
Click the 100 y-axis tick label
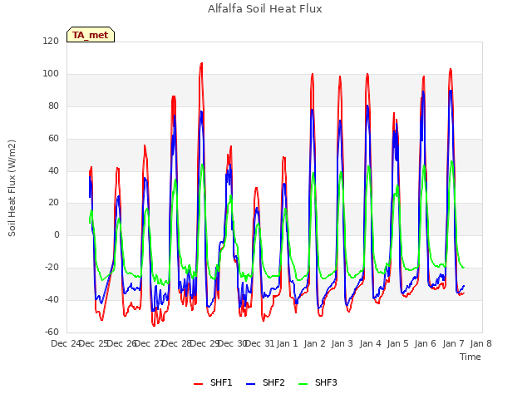click(51, 73)
